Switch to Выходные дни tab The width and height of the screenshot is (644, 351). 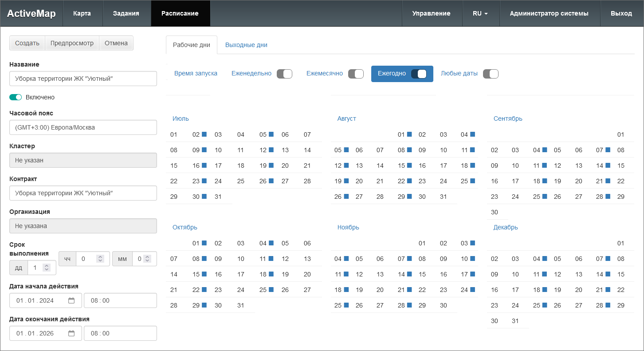click(x=246, y=45)
